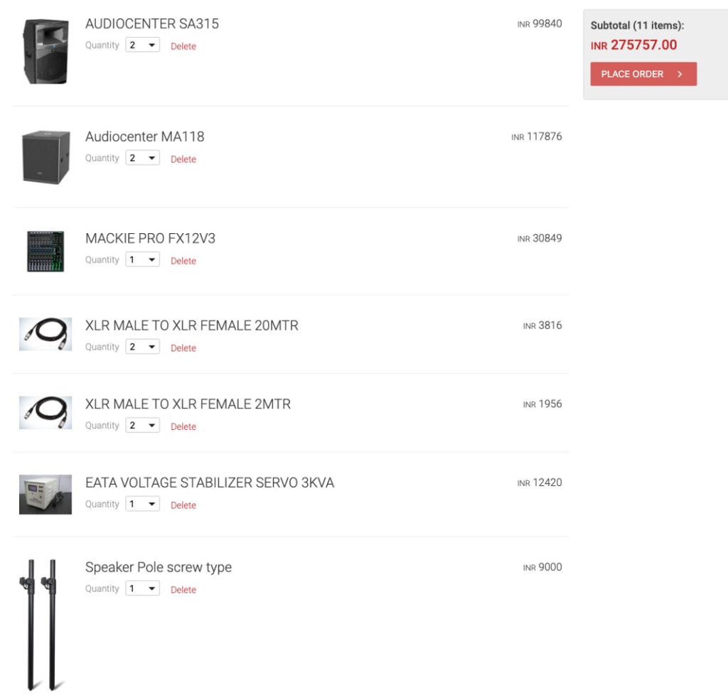728x700 pixels.
Task: Open the XLR 2MTR cable product image
Action: point(45,412)
